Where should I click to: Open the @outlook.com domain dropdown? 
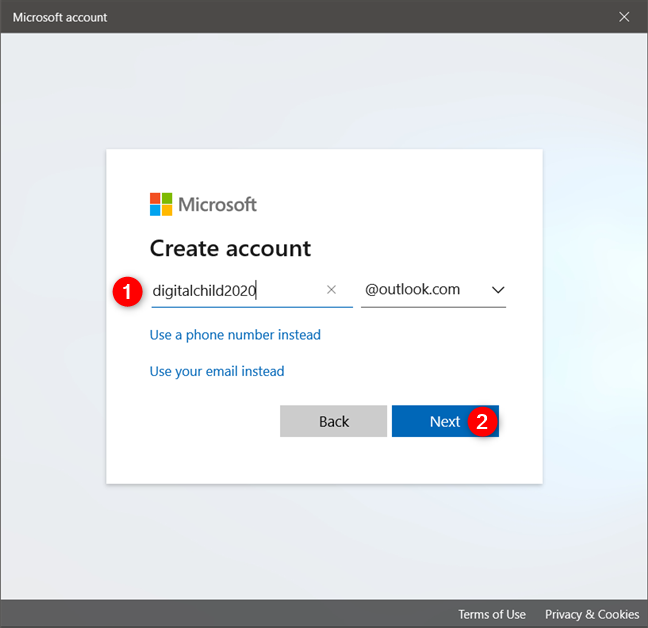coord(433,290)
